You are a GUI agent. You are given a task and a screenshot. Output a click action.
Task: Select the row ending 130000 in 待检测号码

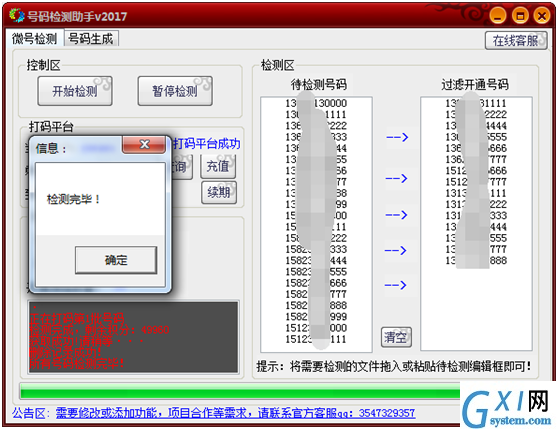[316, 103]
